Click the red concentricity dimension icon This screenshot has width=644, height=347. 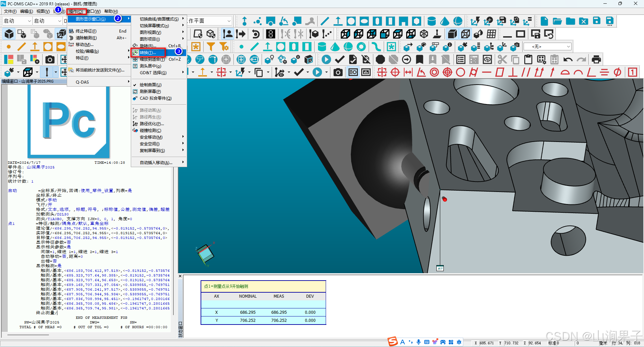click(434, 72)
